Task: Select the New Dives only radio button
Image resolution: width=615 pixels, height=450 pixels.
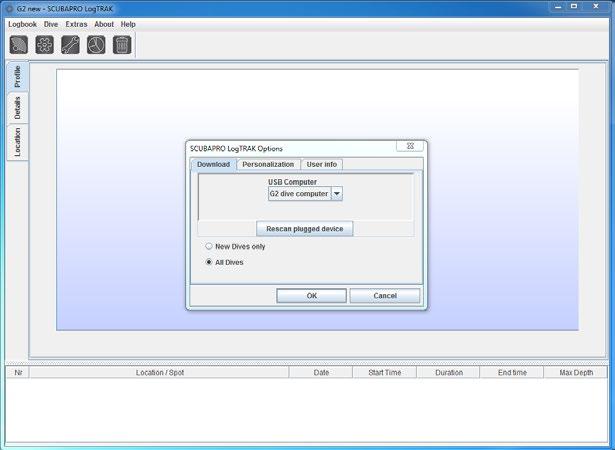Action: (209, 246)
